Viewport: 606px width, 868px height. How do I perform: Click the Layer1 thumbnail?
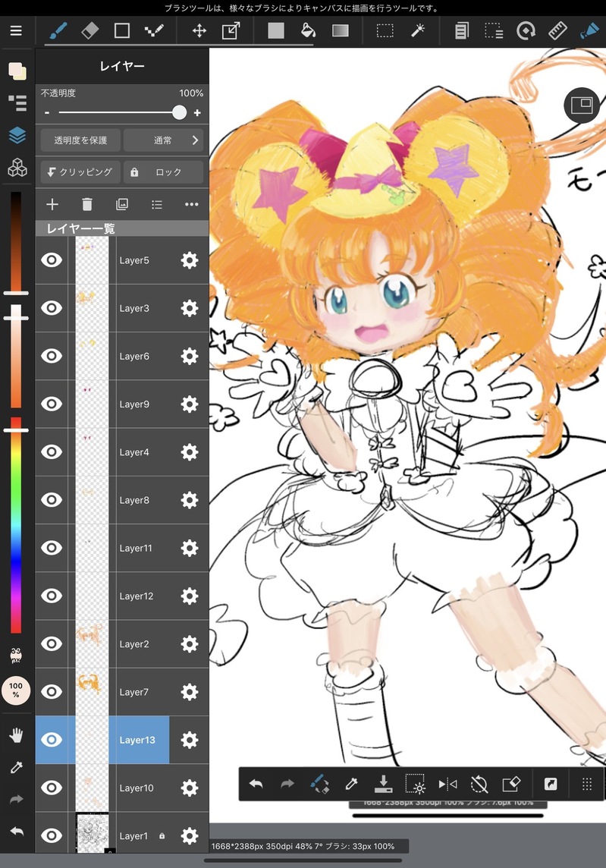92,833
